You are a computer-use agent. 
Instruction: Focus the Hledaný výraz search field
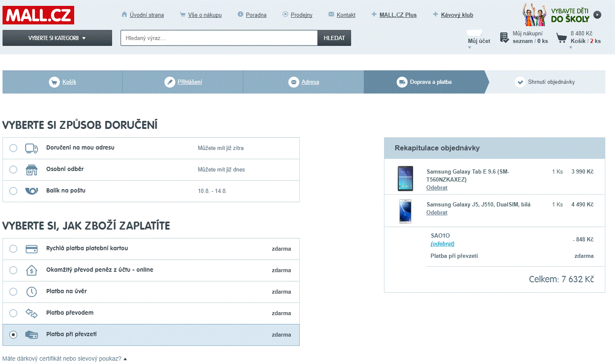point(219,38)
